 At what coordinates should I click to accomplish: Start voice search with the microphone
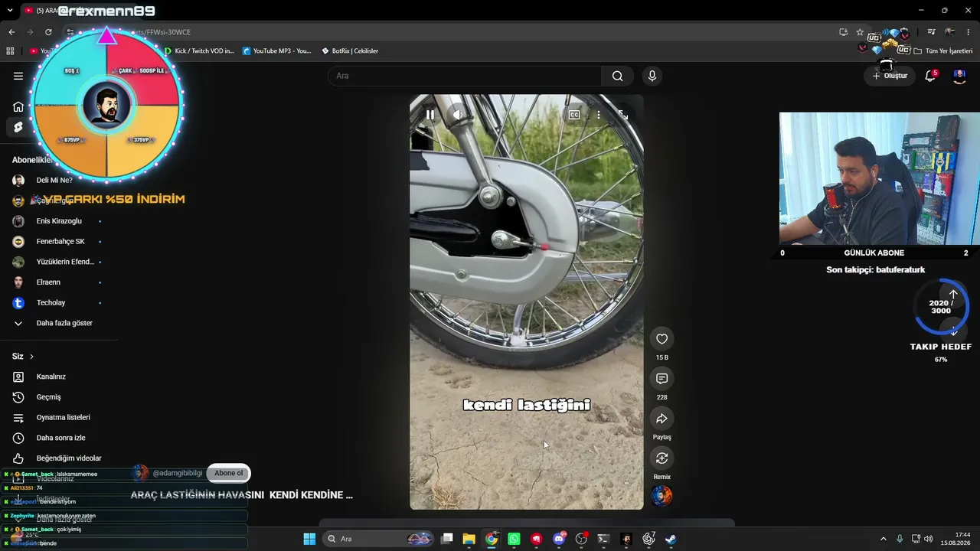(x=652, y=76)
